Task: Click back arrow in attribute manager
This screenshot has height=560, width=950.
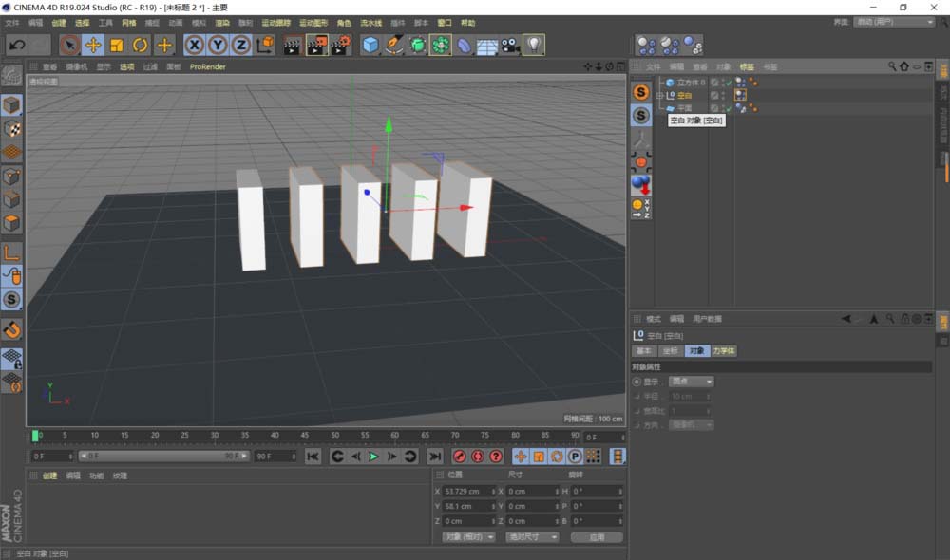Action: 846,319
